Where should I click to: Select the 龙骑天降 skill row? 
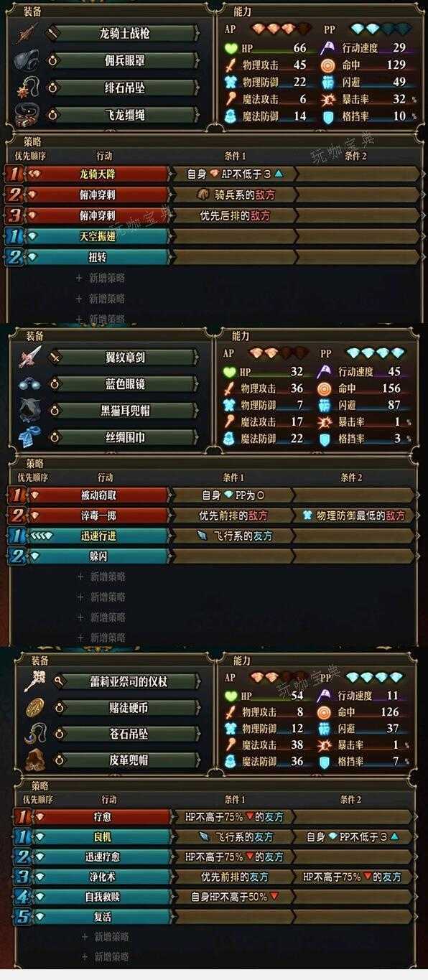[97, 174]
